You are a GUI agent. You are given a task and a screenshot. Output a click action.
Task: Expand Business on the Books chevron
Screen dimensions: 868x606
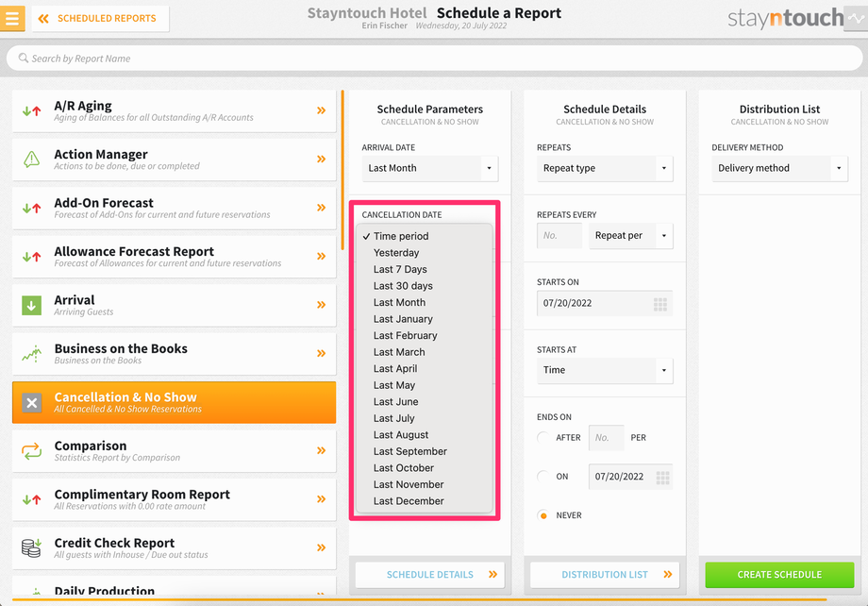pyautogui.click(x=321, y=353)
